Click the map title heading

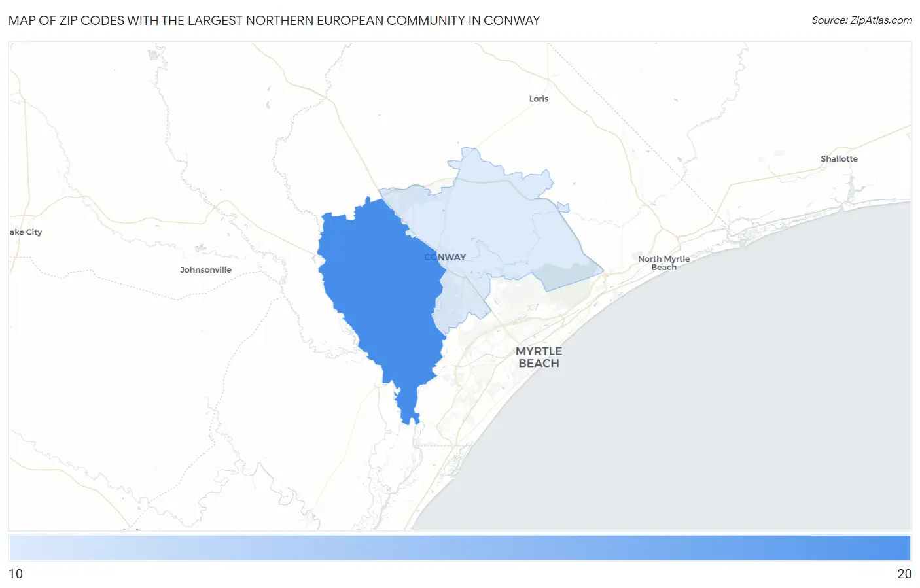tap(274, 20)
